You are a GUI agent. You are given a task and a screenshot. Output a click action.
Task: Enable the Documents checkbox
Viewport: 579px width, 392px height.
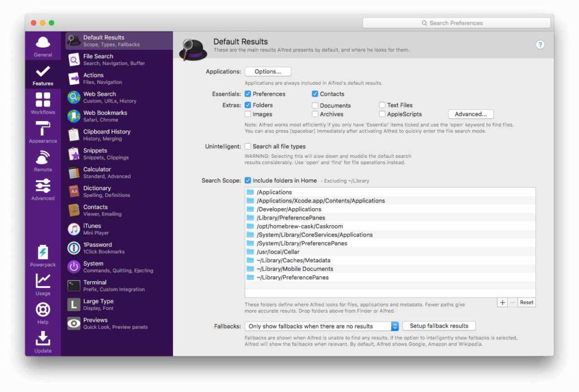coord(315,105)
